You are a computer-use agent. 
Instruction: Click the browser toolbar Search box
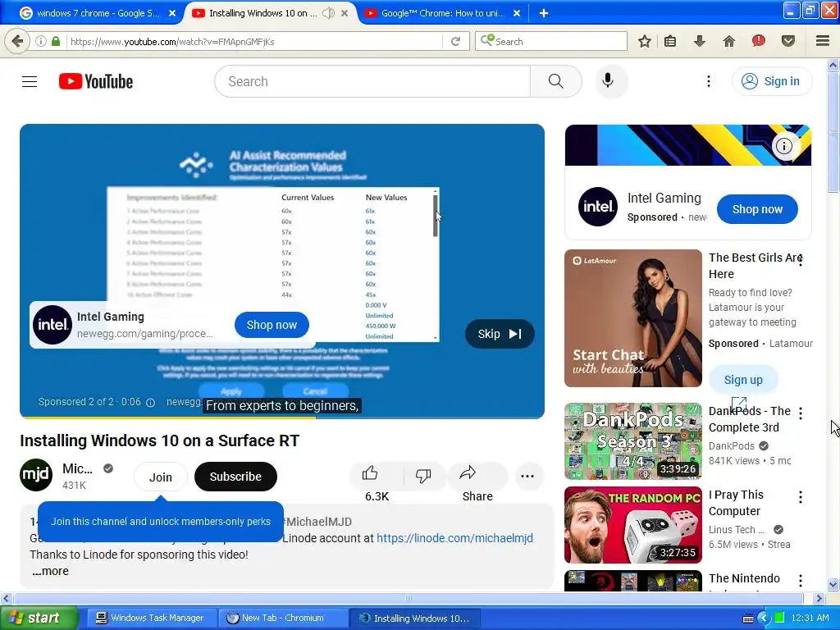[550, 41]
